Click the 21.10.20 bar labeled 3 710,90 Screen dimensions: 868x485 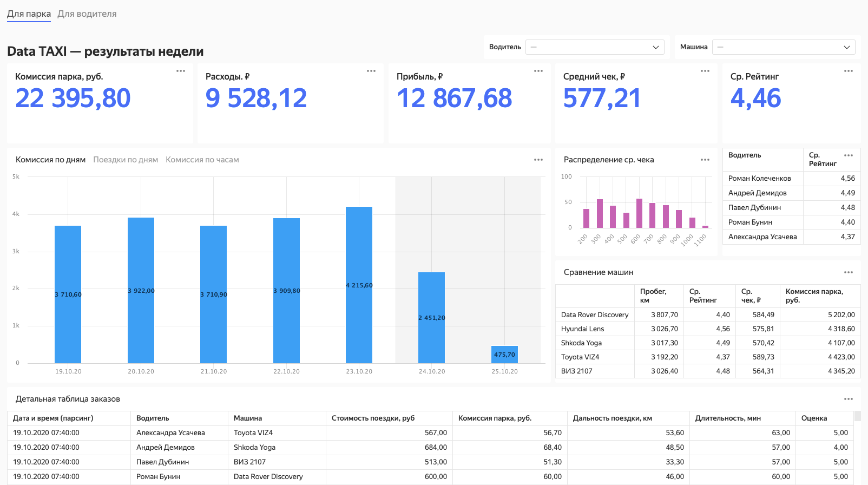214,294
